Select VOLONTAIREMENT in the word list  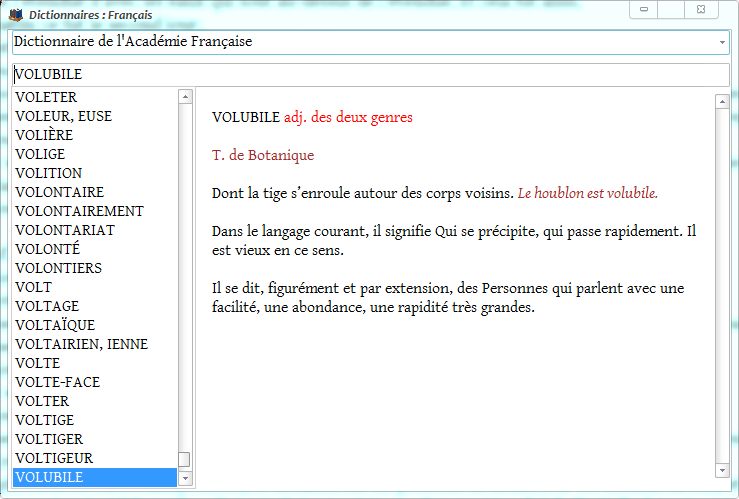(x=95, y=211)
